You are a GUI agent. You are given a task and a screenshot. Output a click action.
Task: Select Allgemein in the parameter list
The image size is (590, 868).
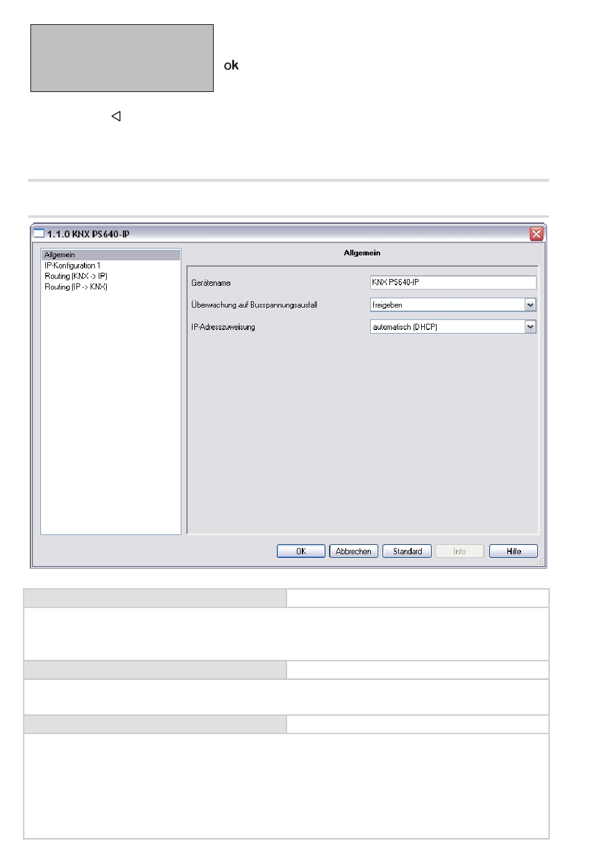pos(60,255)
